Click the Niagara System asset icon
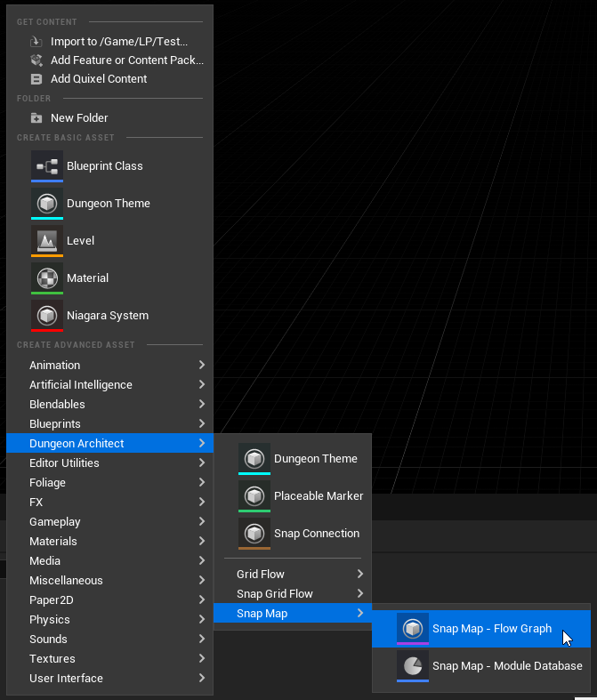Viewport: 597px width, 700px height. (x=47, y=316)
